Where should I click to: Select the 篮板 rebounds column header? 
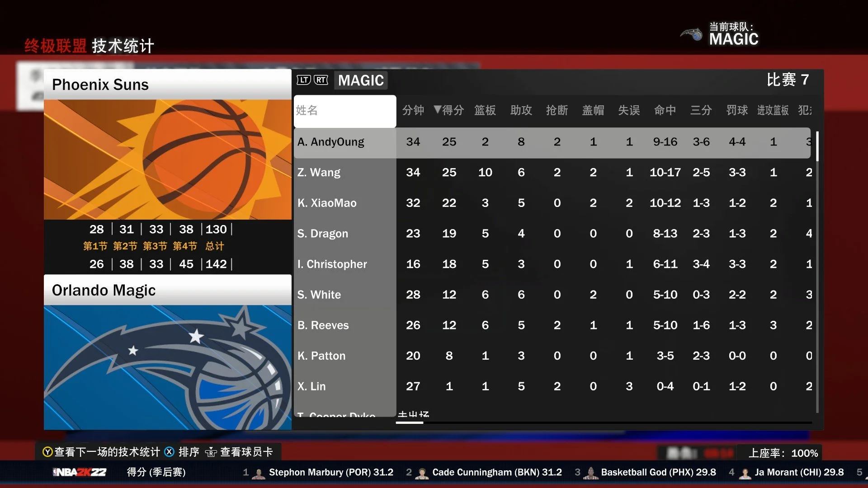(x=485, y=110)
